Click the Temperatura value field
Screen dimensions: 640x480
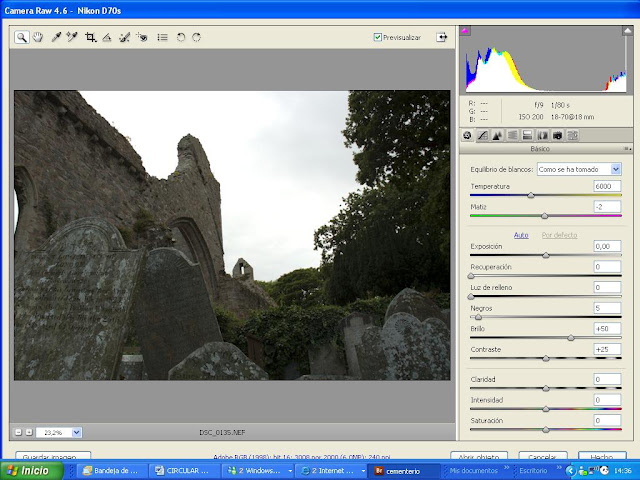[x=607, y=186]
